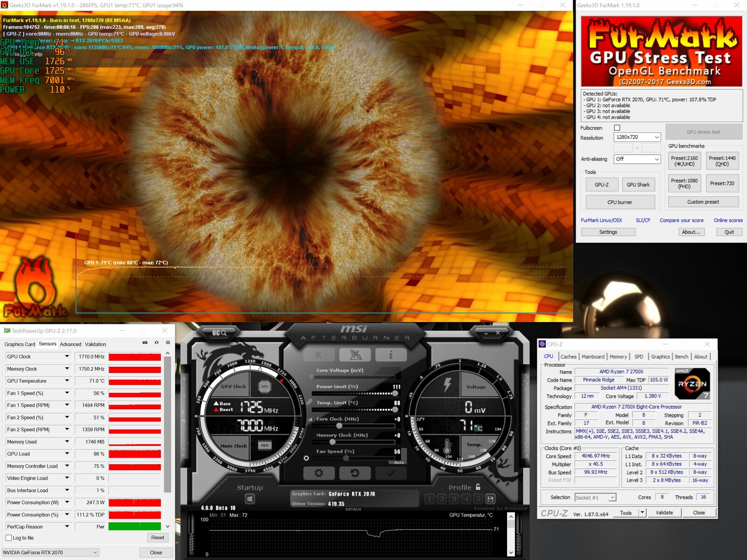Click Afterburner monitor scroll-down arrow
This screenshot has width=747, height=560.
coord(511,552)
